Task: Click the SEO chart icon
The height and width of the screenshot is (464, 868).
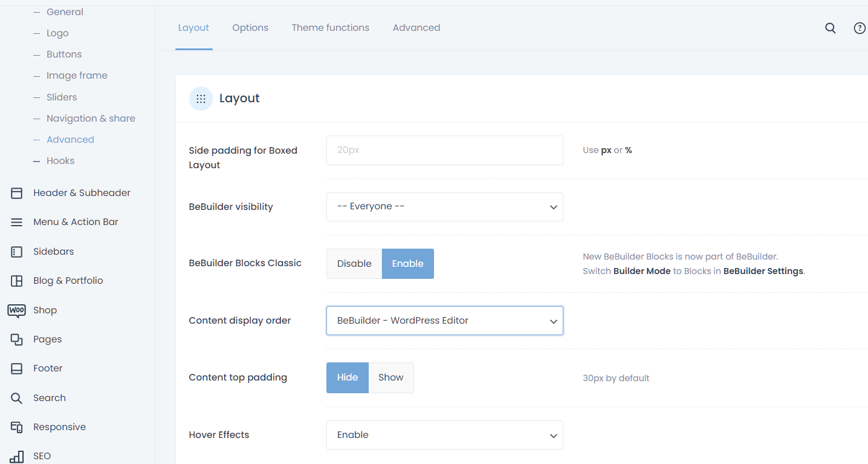Action: click(x=17, y=456)
